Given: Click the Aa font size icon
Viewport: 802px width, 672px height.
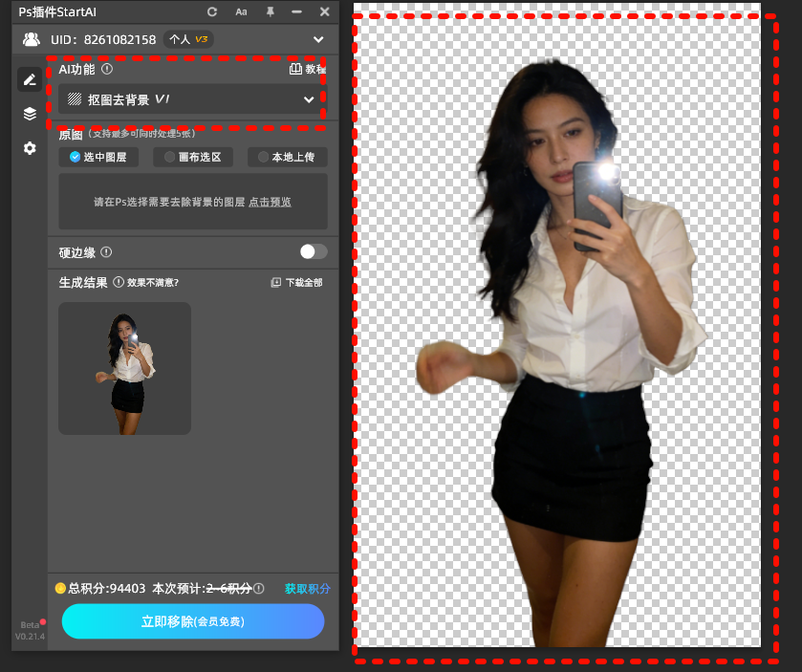Looking at the screenshot, I should [241, 11].
